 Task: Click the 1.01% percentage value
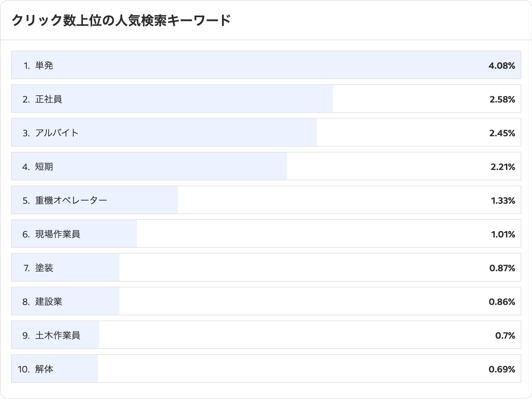point(503,235)
